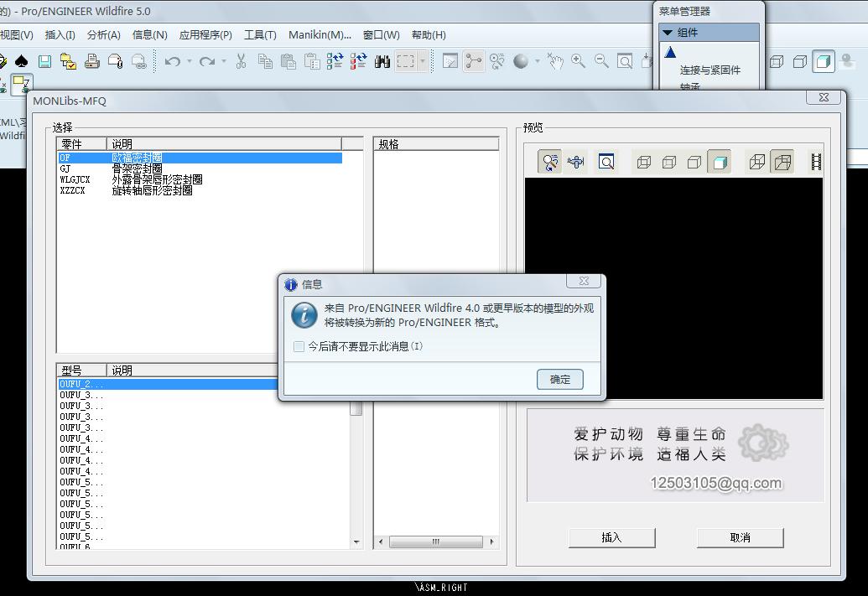
Task: Click the 取消 button
Action: click(x=741, y=537)
